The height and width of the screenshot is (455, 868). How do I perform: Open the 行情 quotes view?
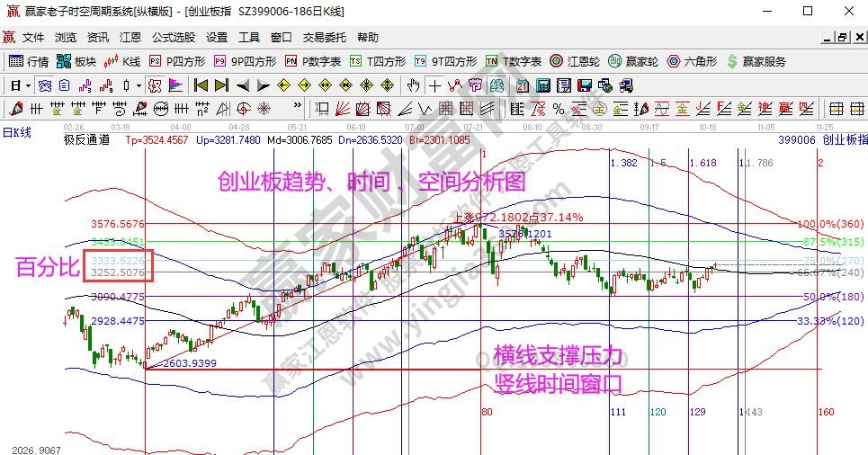click(x=28, y=61)
